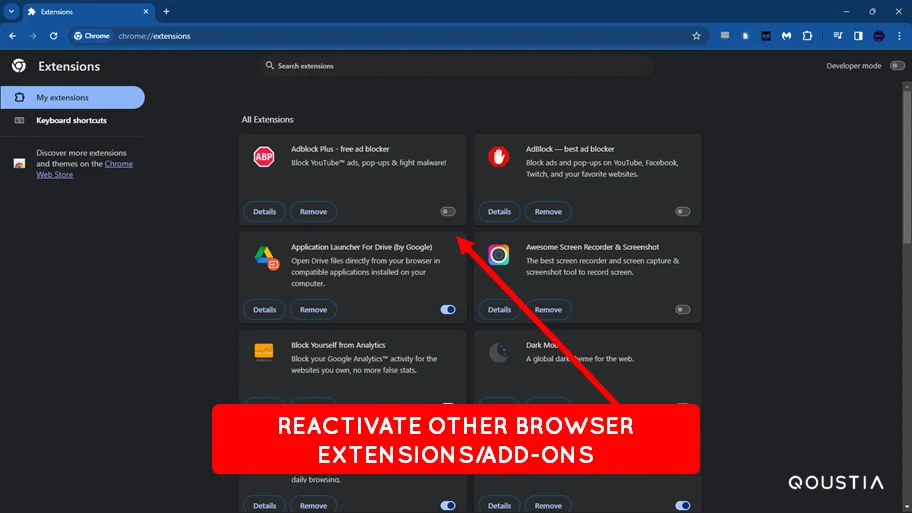Click the All Extensions heading
This screenshot has width=912, height=513.
click(x=268, y=119)
